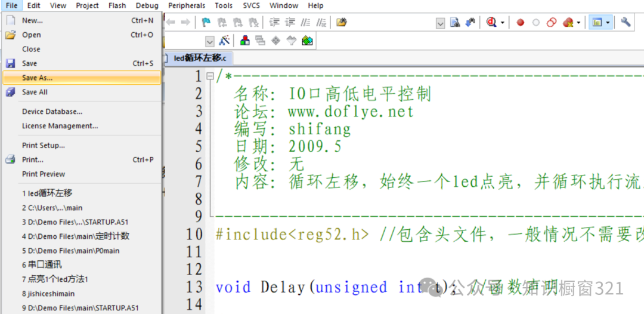The image size is (644, 314).
Task: Choose Print Setup... in File menu
Action: pyautogui.click(x=82, y=146)
